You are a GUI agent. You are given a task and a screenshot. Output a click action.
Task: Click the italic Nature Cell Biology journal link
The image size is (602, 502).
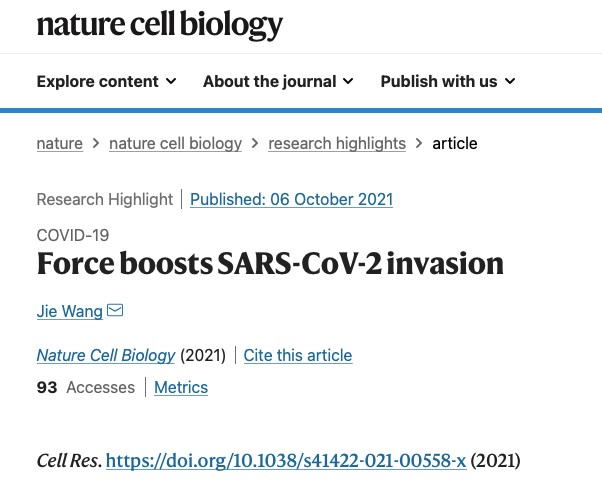[106, 355]
